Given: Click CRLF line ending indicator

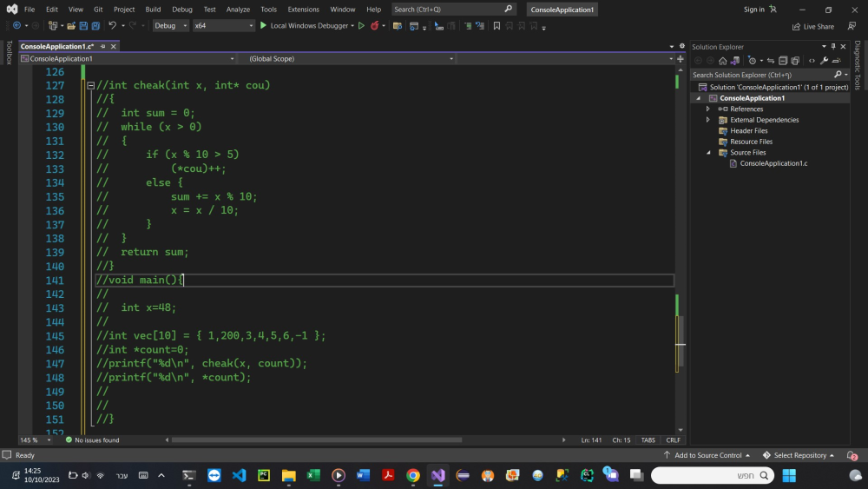Looking at the screenshot, I should pos(674,440).
